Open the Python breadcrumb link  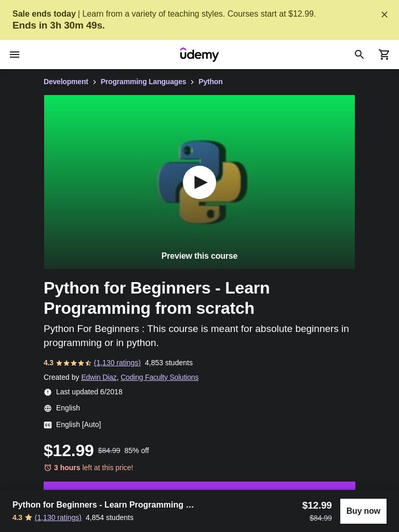210,82
